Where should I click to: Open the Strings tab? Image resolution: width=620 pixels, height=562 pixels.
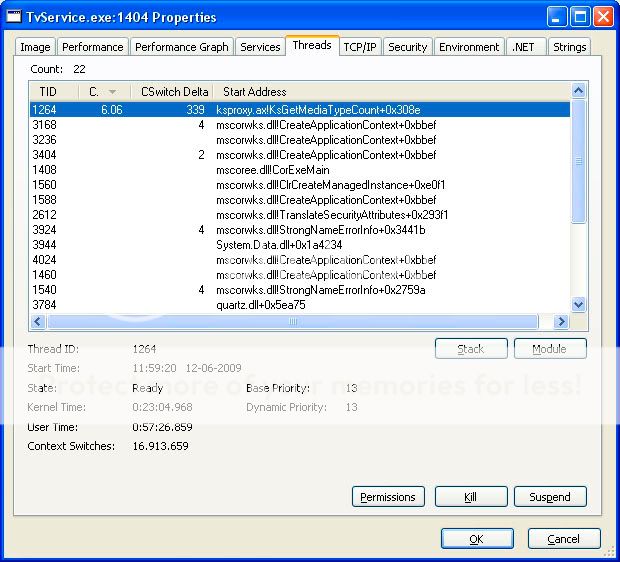(x=569, y=47)
